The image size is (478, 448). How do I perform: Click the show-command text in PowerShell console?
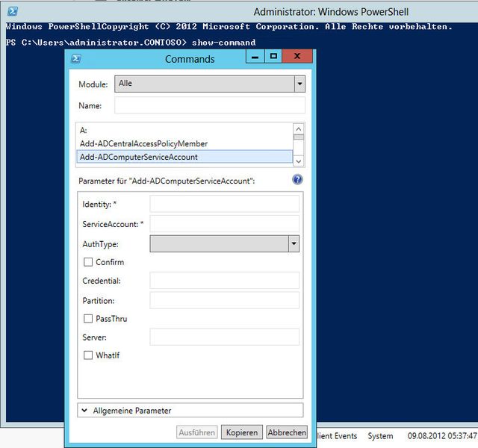(223, 43)
